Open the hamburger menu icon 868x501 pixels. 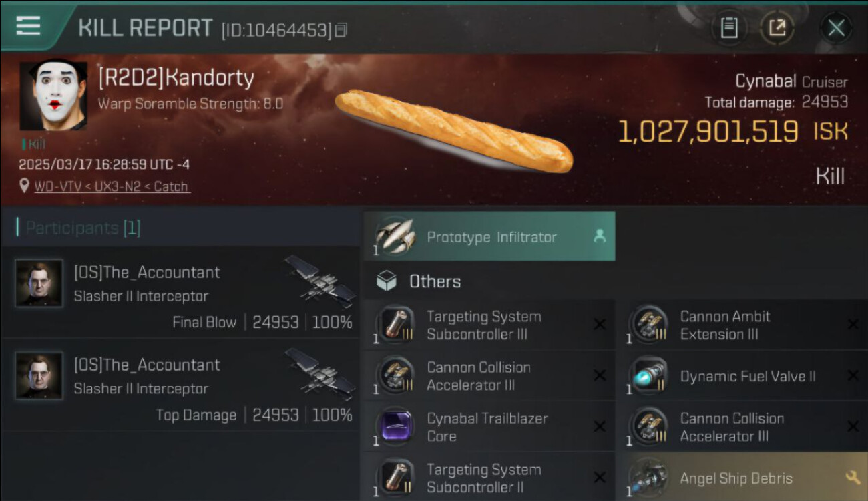click(28, 26)
